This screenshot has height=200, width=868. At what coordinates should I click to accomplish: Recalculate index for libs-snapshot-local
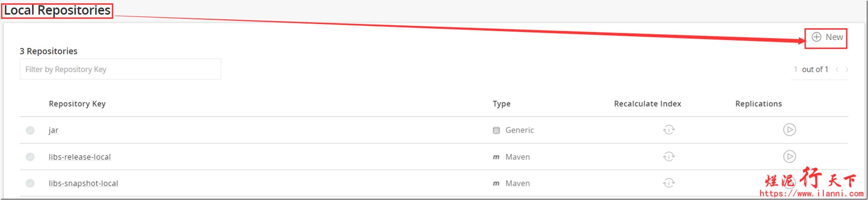coord(669,183)
